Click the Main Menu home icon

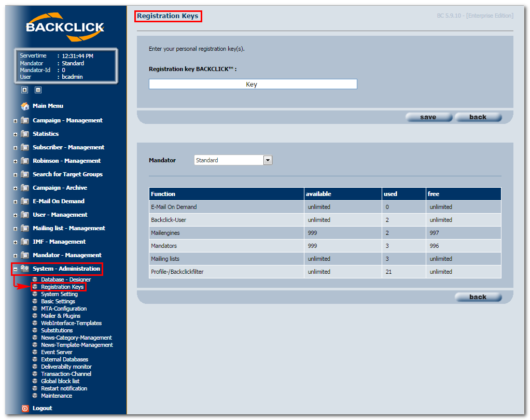(x=25, y=106)
